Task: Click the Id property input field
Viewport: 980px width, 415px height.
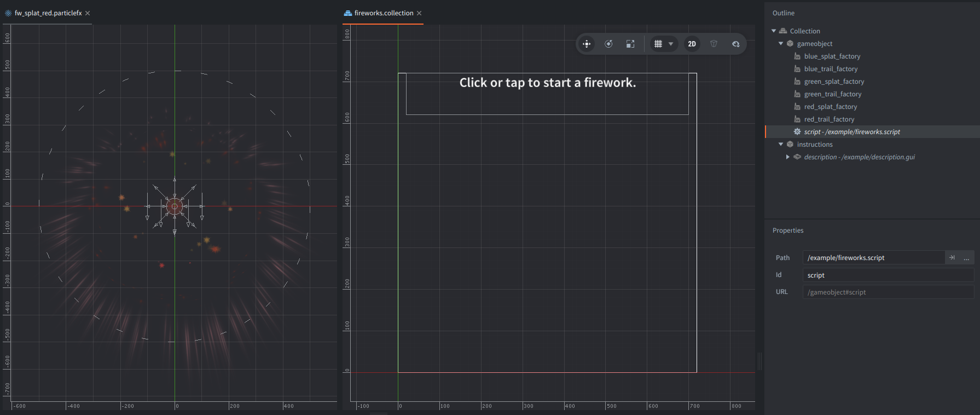Action: (x=888, y=275)
